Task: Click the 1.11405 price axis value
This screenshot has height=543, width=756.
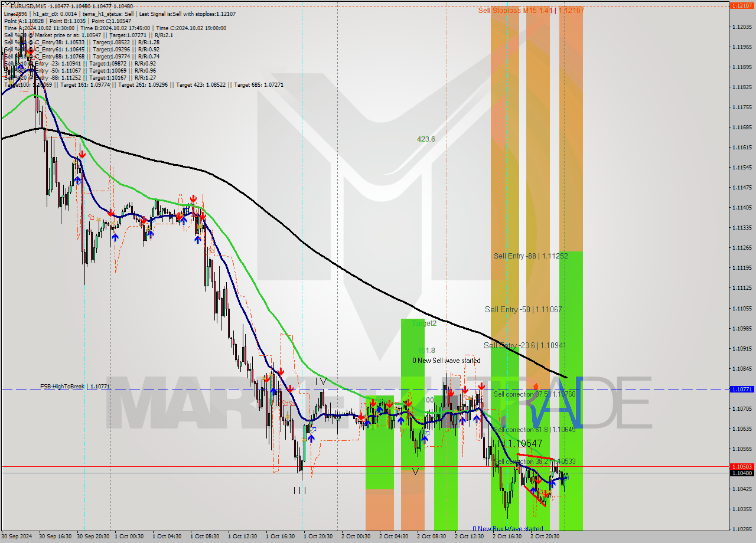Action: (742, 207)
